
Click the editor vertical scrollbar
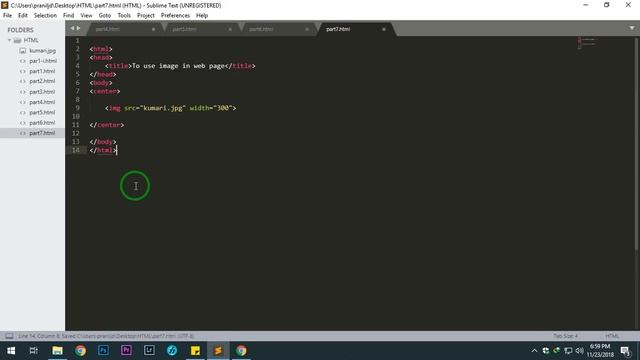[x=637, y=143]
